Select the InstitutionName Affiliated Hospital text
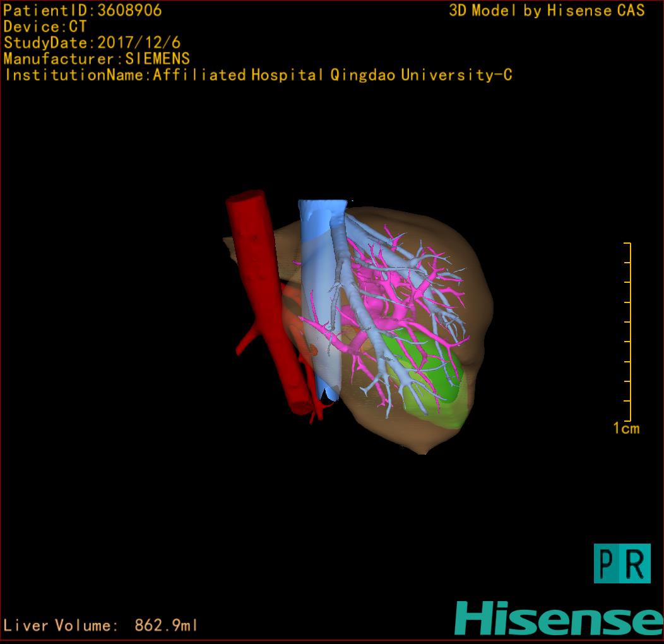 click(x=258, y=75)
